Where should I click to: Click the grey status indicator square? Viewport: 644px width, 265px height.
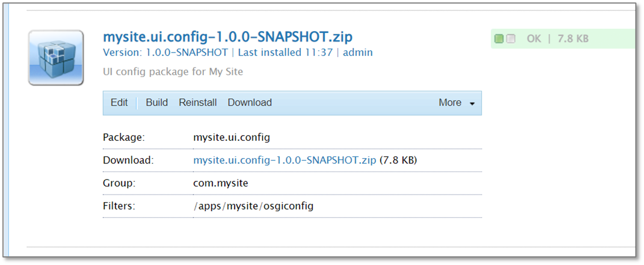tap(511, 39)
